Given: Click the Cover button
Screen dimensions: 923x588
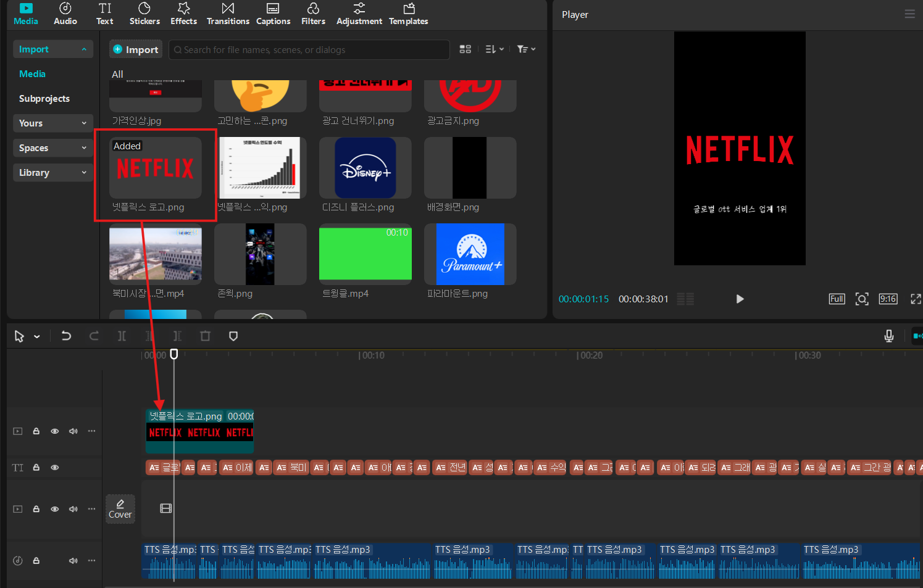Looking at the screenshot, I should [x=120, y=509].
